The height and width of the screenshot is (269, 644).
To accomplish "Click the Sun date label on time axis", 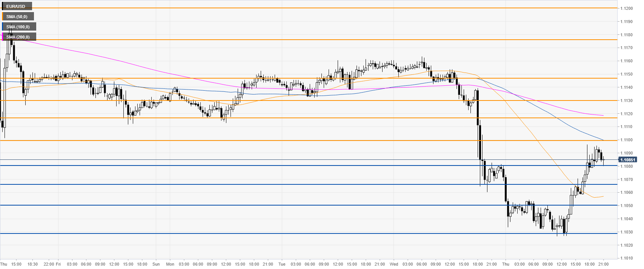I will 156,264.
